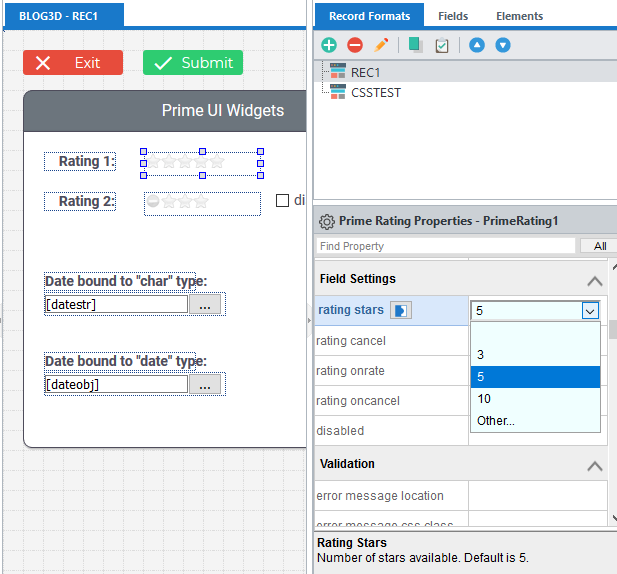Select the CSSTEST row in record formats
Image resolution: width=617 pixels, height=574 pixels.
[465, 92]
